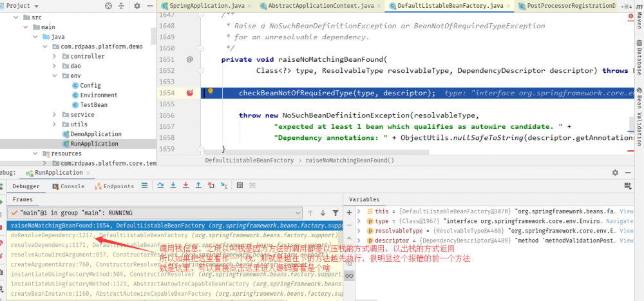
Task: Click the Step Out debugger icon
Action: tap(200, 186)
